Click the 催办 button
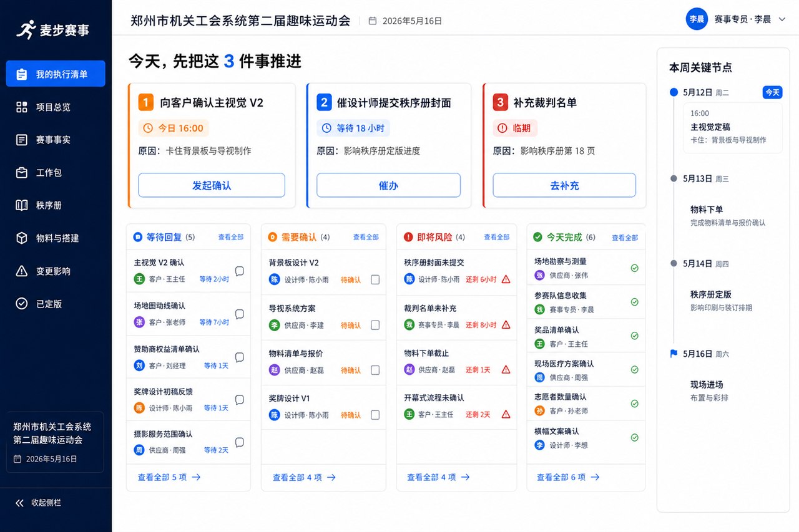 388,185
